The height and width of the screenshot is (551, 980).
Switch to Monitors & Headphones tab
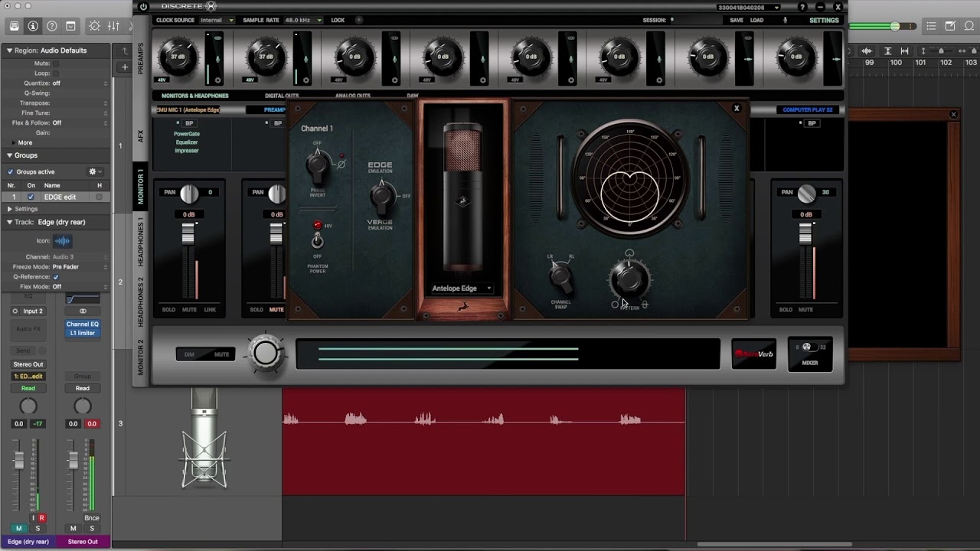tap(195, 96)
